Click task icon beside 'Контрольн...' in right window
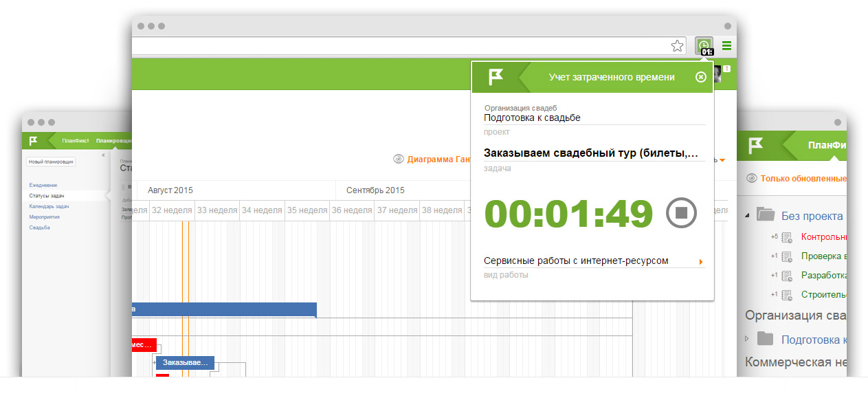The width and height of the screenshot is (868, 398). (787, 237)
